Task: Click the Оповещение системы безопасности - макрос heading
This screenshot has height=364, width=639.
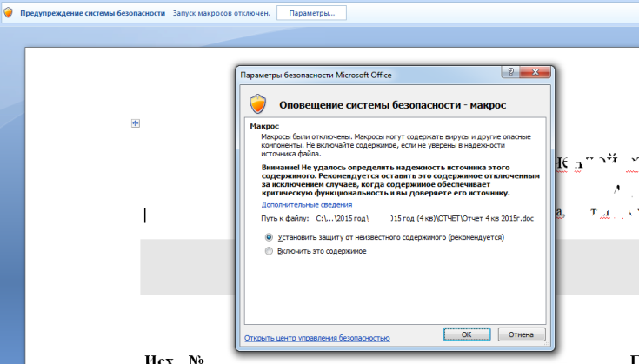Action: tap(392, 105)
